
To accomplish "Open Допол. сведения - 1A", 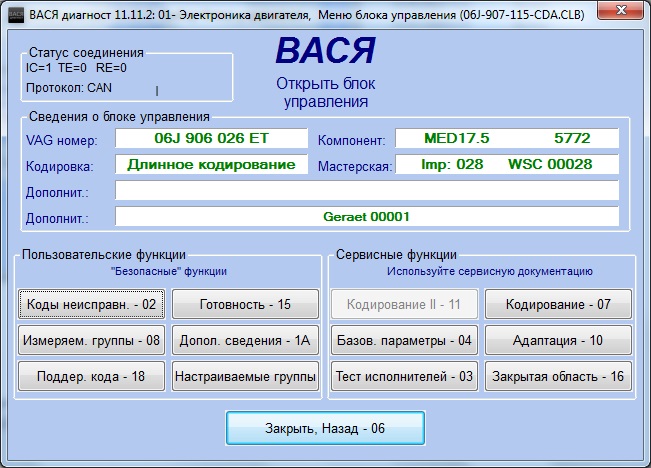I will click(245, 340).
